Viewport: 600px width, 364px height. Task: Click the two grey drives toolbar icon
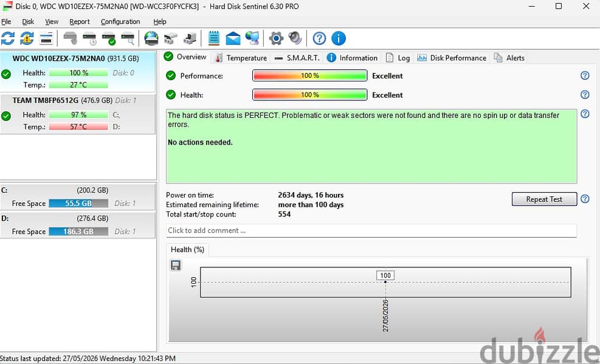pos(171,38)
